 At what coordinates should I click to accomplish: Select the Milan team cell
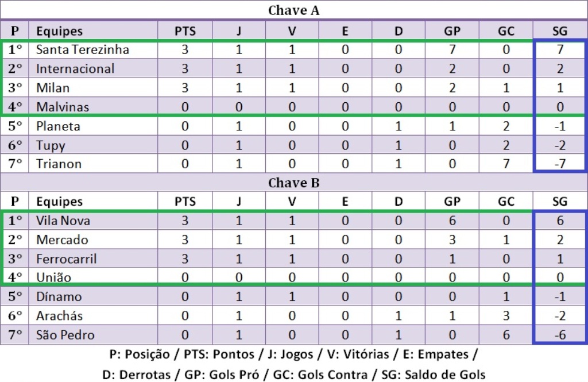[x=53, y=88]
